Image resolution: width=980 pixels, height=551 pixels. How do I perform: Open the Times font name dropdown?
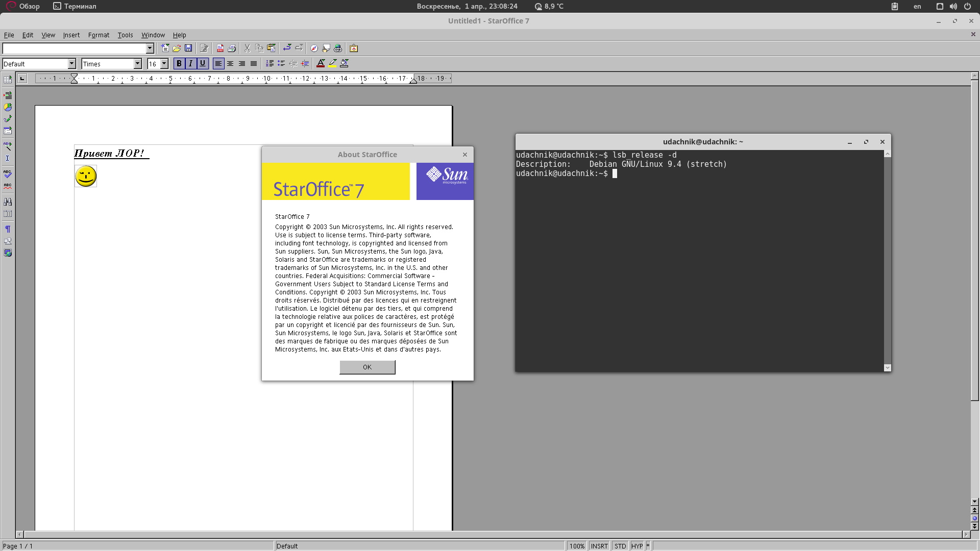pyautogui.click(x=137, y=64)
